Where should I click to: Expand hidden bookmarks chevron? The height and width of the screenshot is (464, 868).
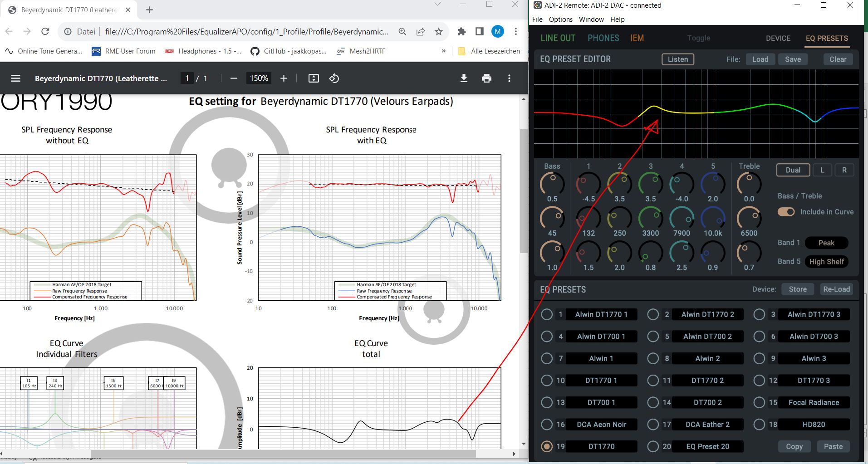pyautogui.click(x=443, y=51)
